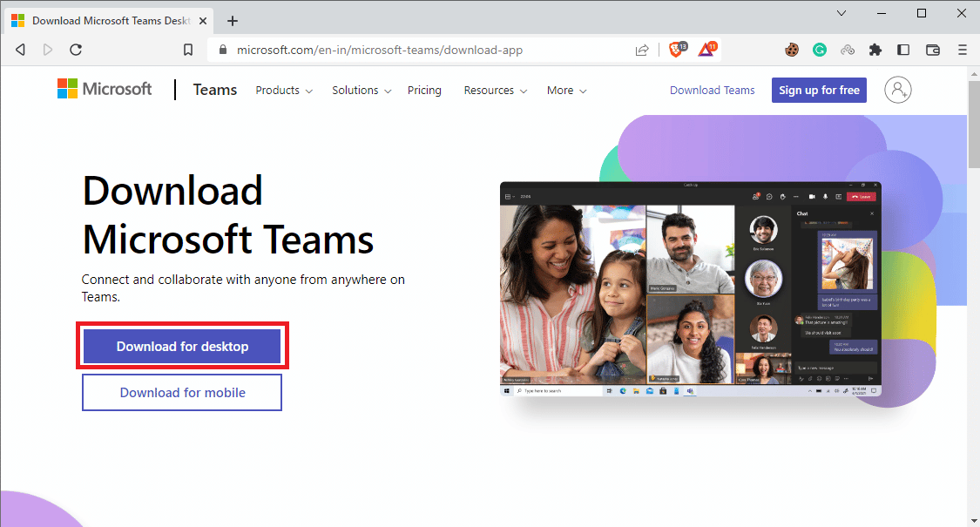Expand the Resources dropdown

[496, 91]
